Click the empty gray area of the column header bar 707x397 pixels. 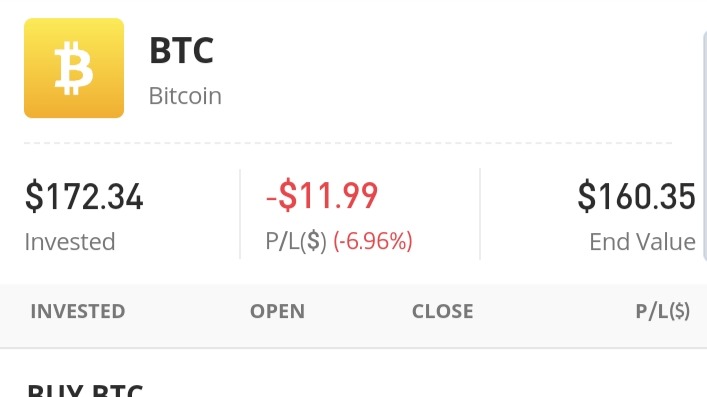click(x=555, y=311)
